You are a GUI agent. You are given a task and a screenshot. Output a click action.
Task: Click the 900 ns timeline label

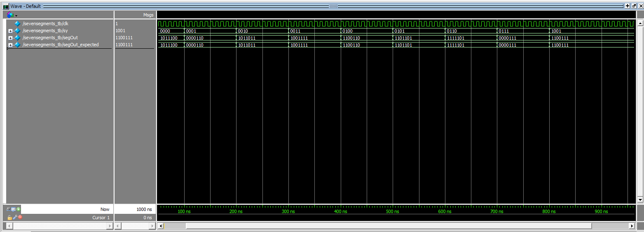tap(601, 211)
